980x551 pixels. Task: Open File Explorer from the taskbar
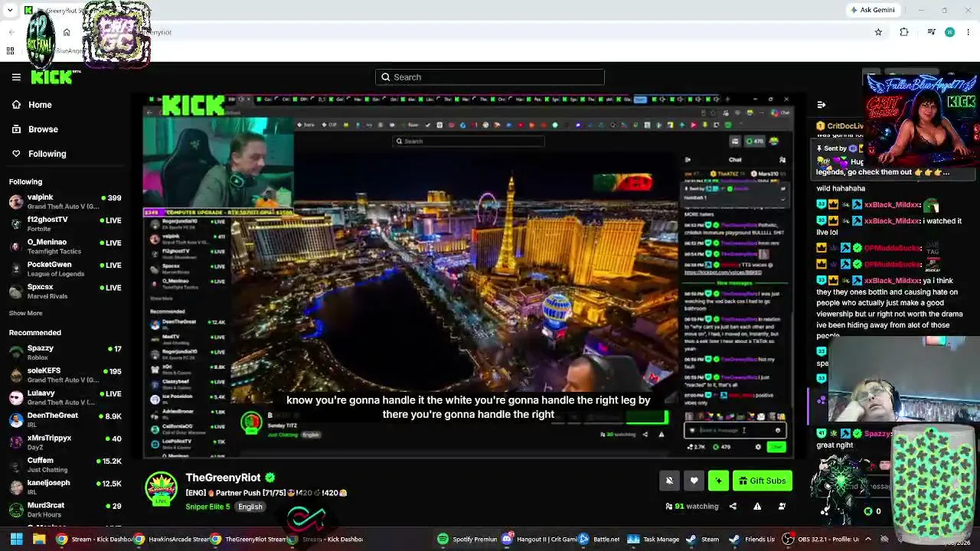39,539
